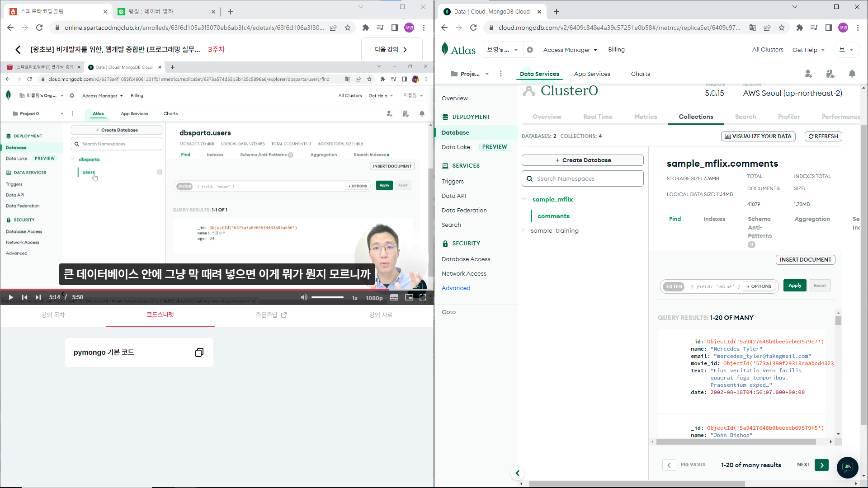Switch to the 강의 자료 tab
The height and width of the screenshot is (488, 868).
381,315
